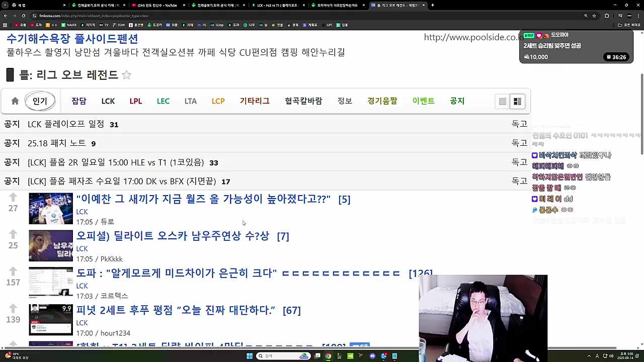644x362 pixels.
Task: Select LCP category tab
Action: pyautogui.click(x=218, y=101)
